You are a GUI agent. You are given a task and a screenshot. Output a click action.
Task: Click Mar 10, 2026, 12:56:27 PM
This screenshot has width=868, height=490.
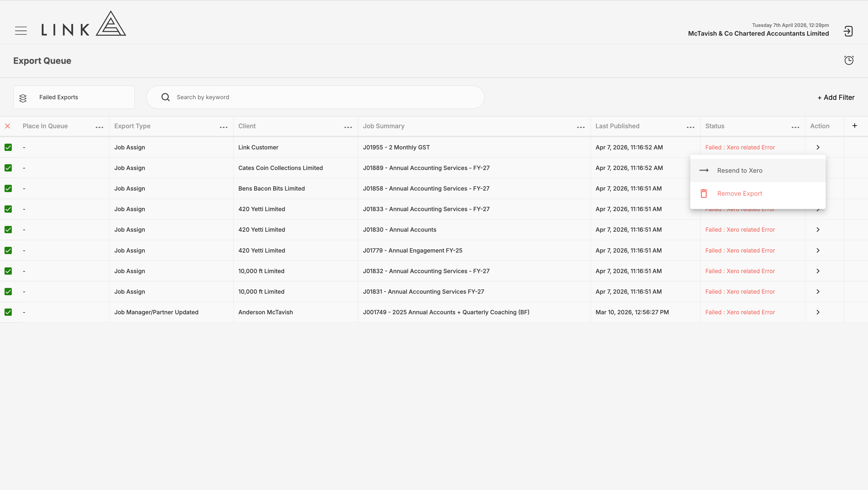(x=632, y=312)
